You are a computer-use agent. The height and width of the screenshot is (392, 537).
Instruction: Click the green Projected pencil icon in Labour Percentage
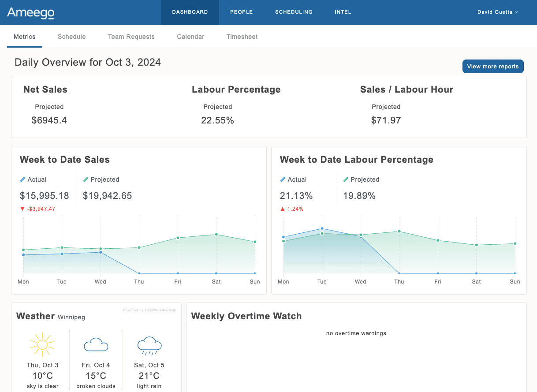(x=346, y=179)
